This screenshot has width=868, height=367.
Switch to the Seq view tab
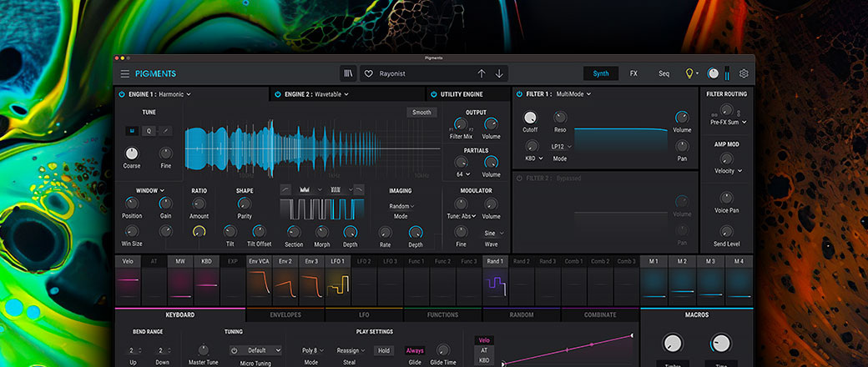[x=664, y=73]
